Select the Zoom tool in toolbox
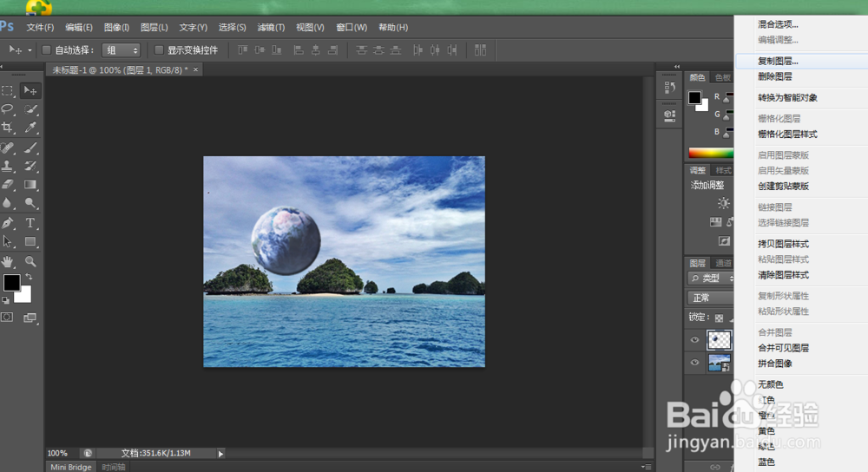 [30, 261]
